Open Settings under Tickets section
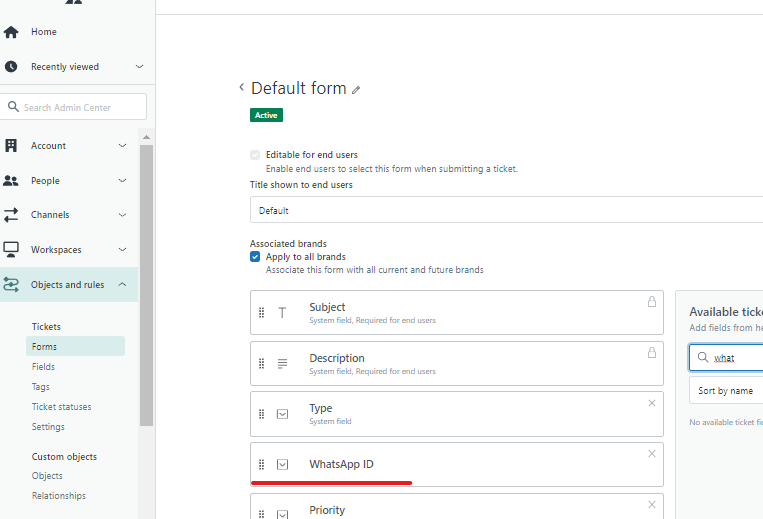Screen dimensions: 763x519 [x=48, y=427]
